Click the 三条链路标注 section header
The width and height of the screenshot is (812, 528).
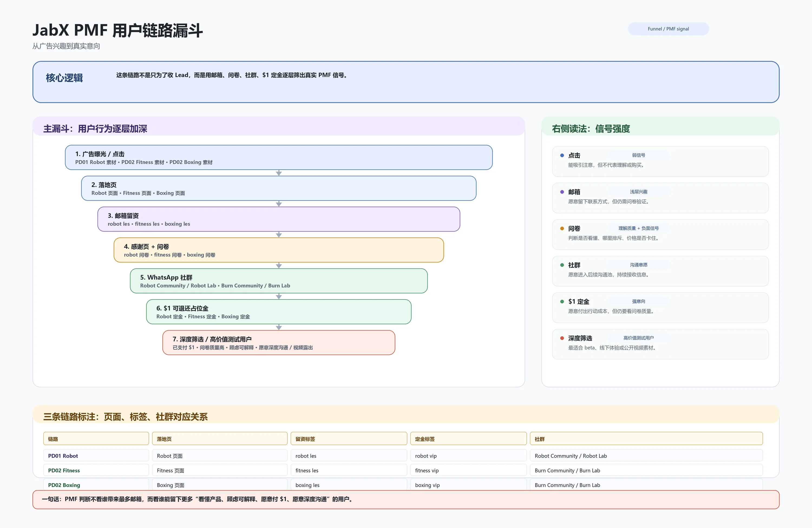[x=406, y=414]
